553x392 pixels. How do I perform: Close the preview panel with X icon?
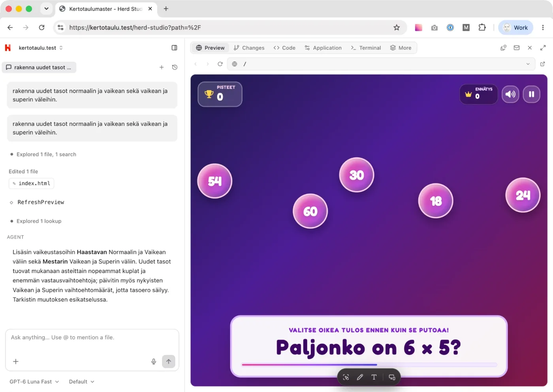pos(530,48)
